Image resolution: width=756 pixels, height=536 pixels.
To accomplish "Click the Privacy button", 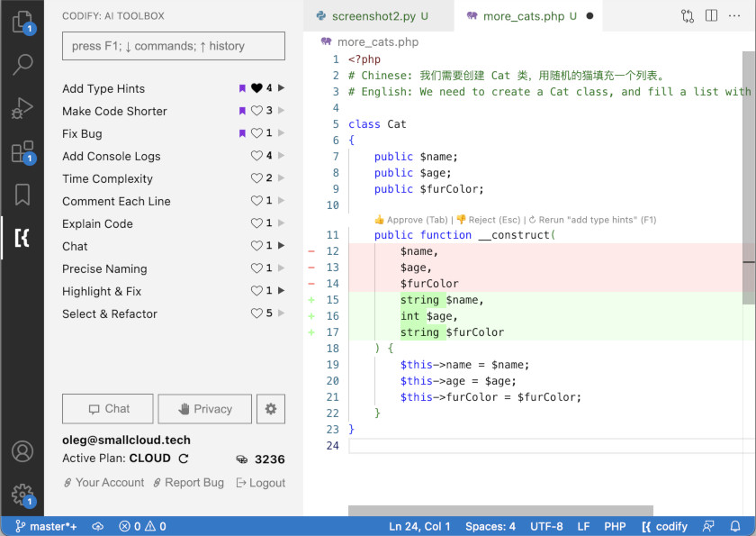I will [x=205, y=409].
